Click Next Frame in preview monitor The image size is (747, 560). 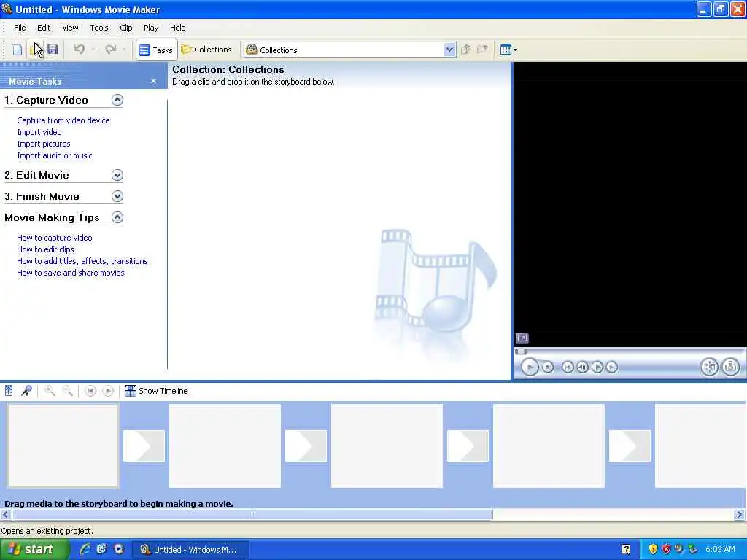pos(597,367)
